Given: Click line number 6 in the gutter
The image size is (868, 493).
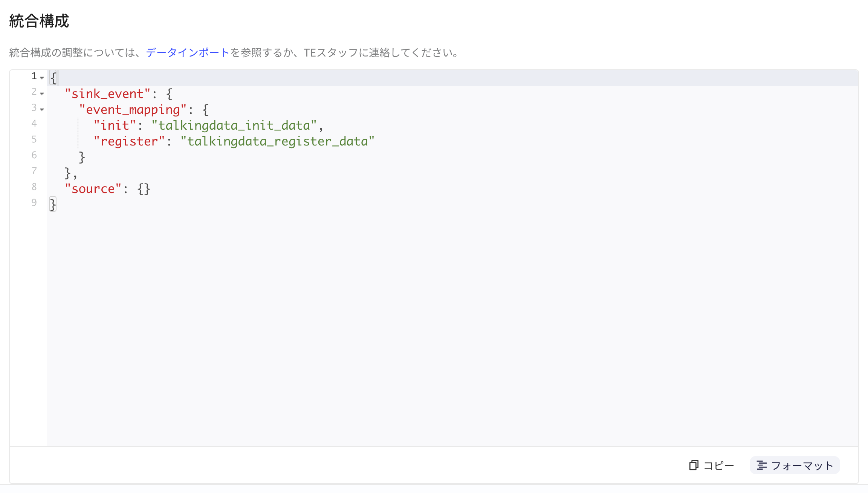Looking at the screenshot, I should pyautogui.click(x=34, y=155).
